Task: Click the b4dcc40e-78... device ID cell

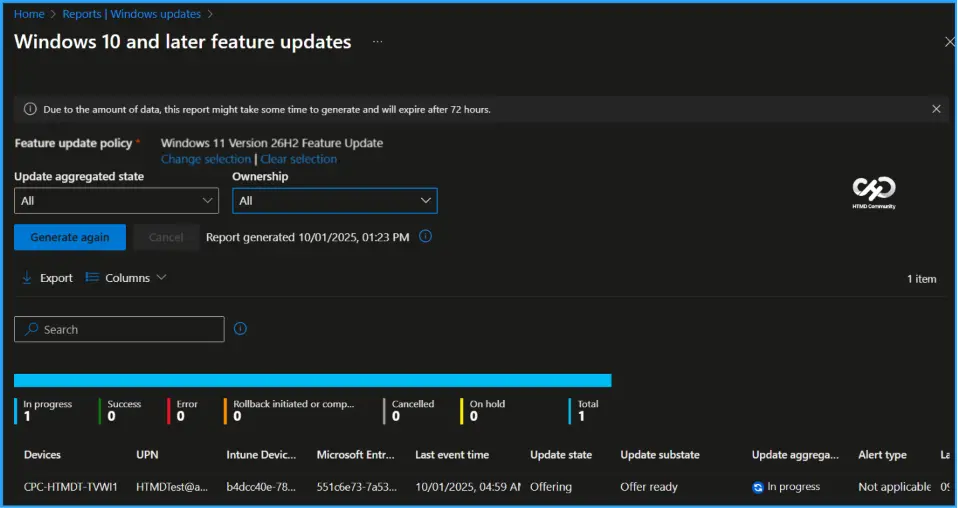Action: coord(261,487)
